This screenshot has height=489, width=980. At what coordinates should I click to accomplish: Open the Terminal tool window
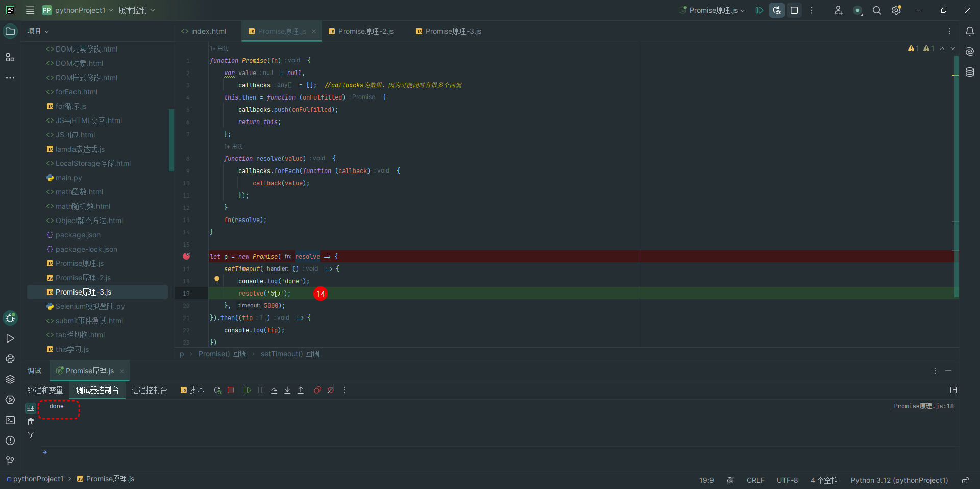click(x=10, y=420)
